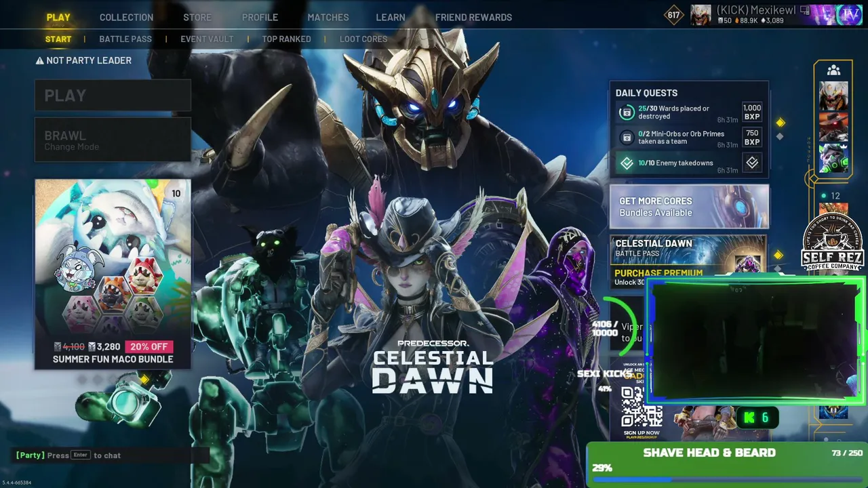This screenshot has height=488, width=868.
Task: Open the TOP RANKED sub-tab
Action: [x=287, y=39]
